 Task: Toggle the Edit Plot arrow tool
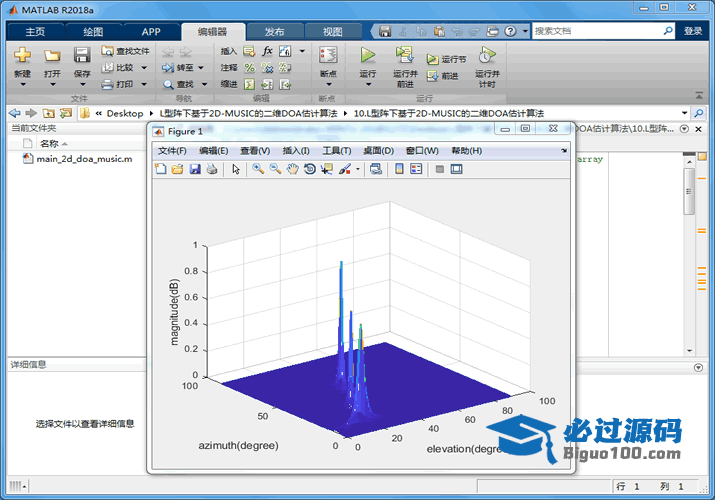click(x=236, y=169)
